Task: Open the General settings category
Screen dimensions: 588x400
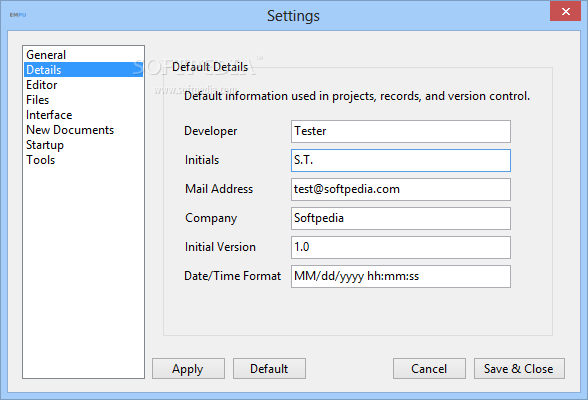Action: 83,55
